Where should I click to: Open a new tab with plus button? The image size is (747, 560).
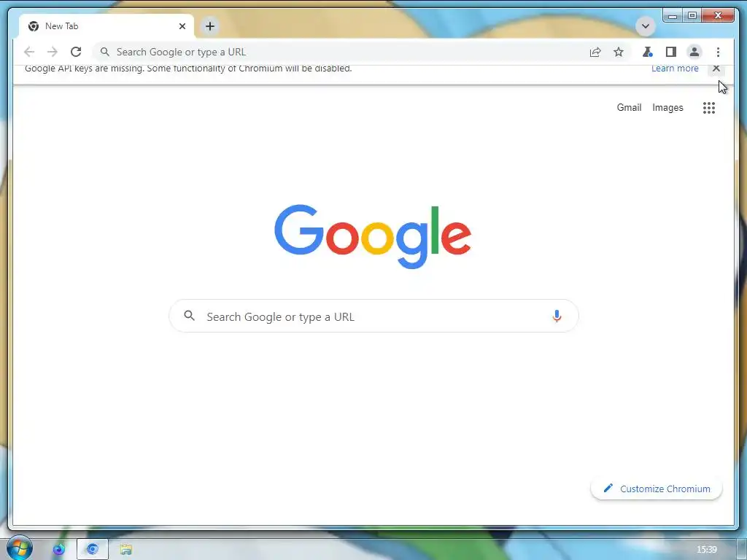coord(209,26)
